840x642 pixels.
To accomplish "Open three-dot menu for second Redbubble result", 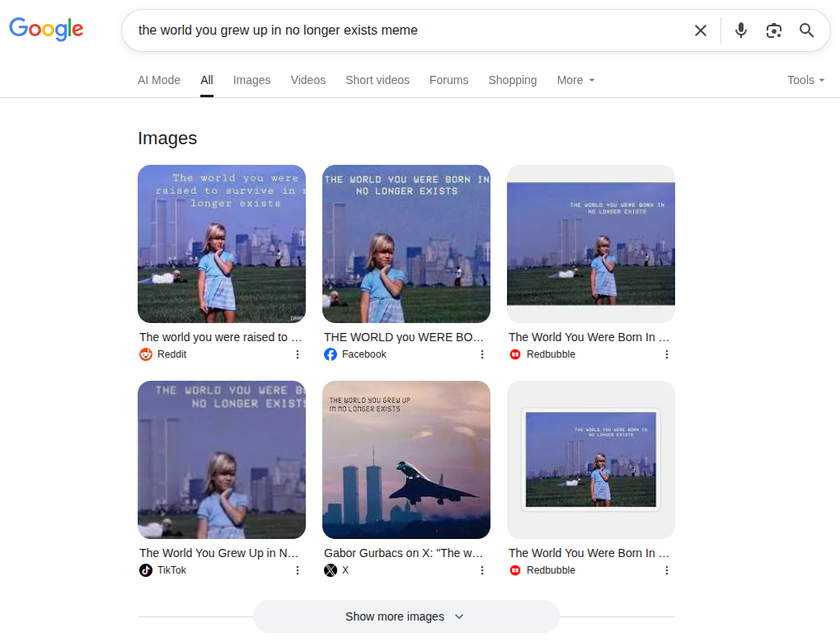I will pos(666,570).
